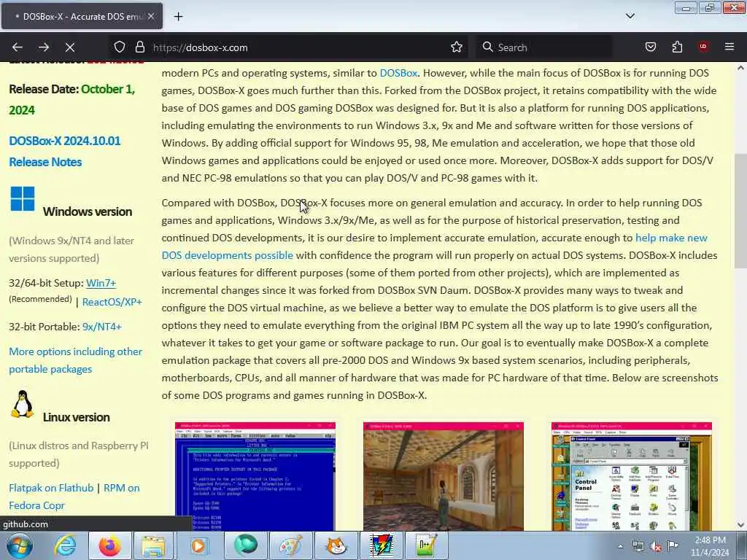This screenshot has width=747, height=560.
Task: Open the Save to Pocket icon
Action: 650,47
